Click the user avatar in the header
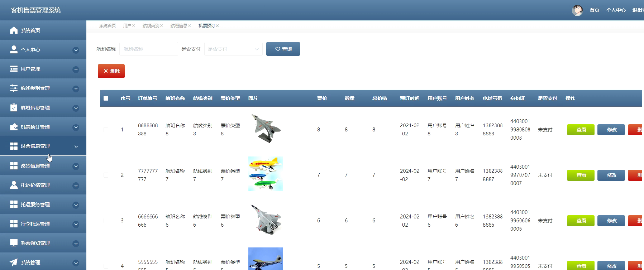This screenshot has width=644, height=270. [577, 10]
